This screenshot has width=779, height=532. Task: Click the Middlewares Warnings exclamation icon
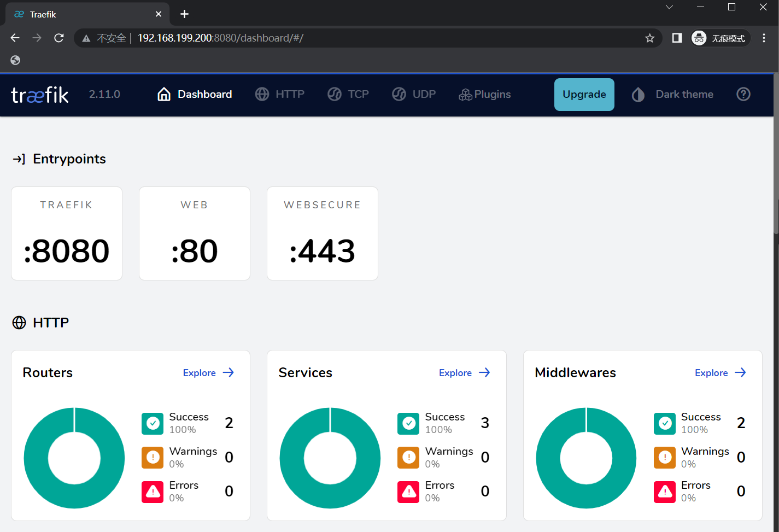pos(665,457)
